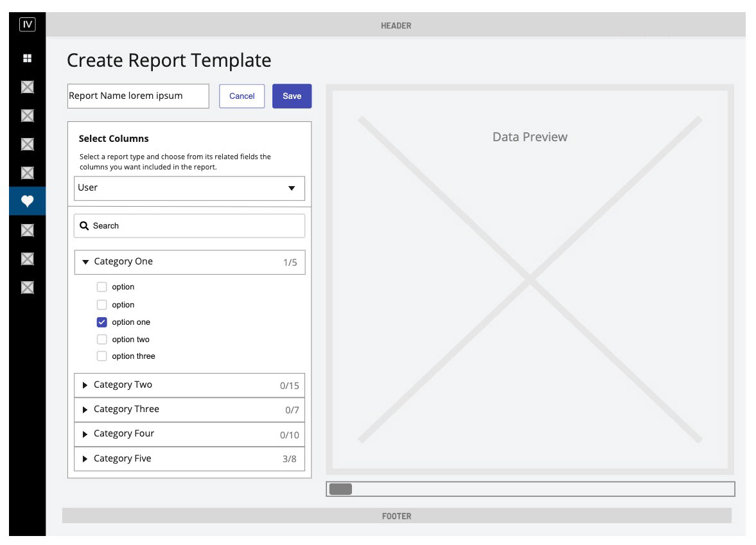Click the IV logo icon in the sidebar

tap(28, 24)
